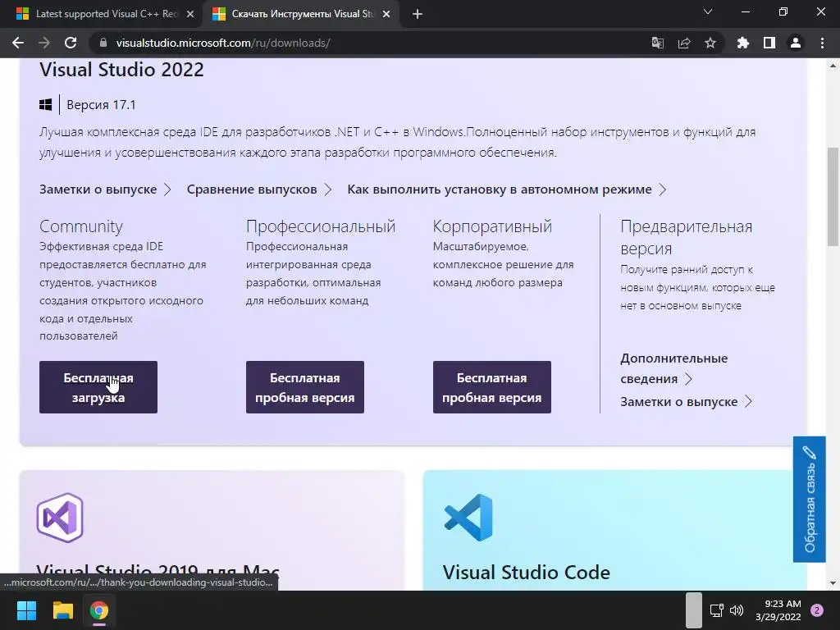Open the clock showing 9:23 AM

778,610
